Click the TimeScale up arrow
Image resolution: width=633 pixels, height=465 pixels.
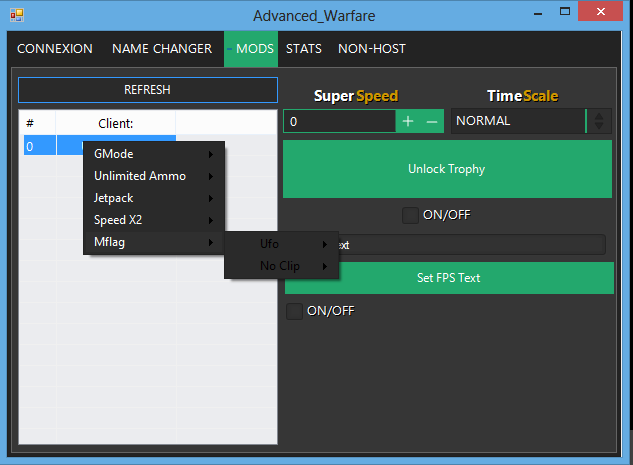(x=599, y=116)
